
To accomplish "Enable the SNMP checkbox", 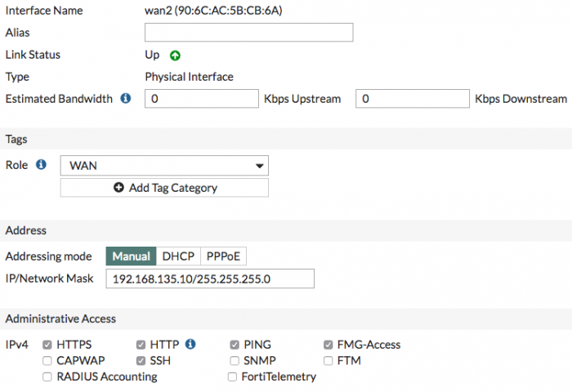I will [x=235, y=360].
